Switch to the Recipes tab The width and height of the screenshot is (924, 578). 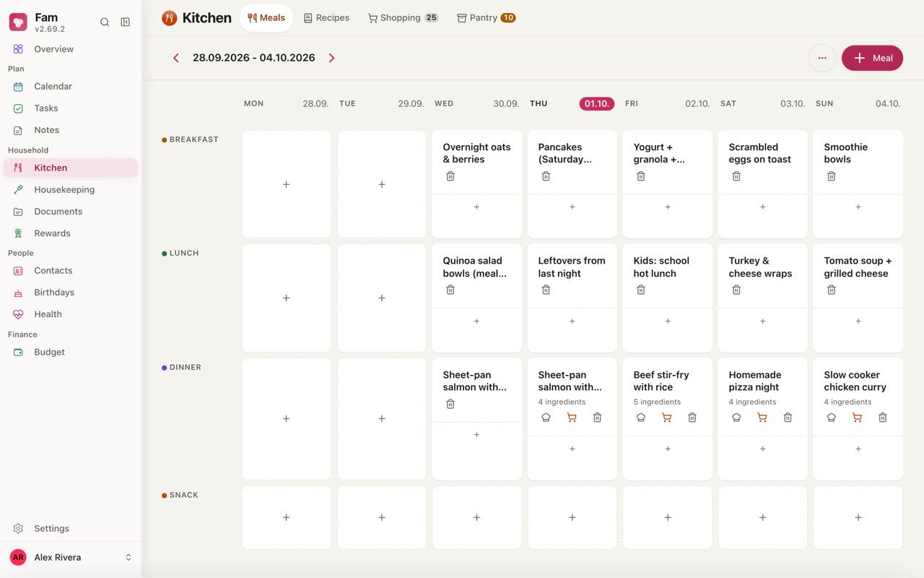coord(326,18)
